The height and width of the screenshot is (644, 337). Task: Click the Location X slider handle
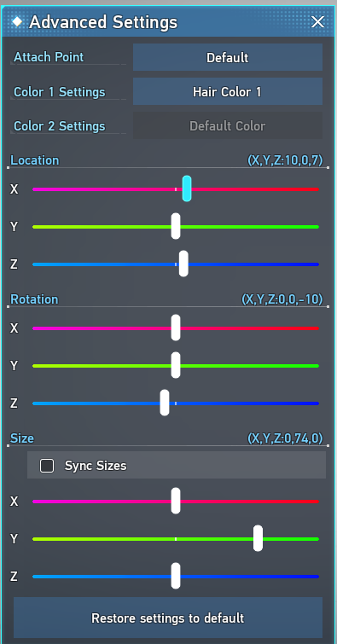point(187,189)
